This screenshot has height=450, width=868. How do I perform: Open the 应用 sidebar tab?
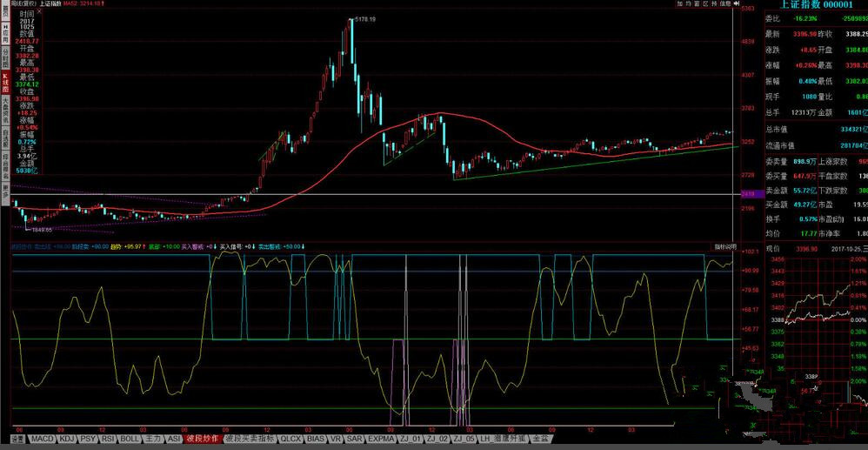point(5,33)
